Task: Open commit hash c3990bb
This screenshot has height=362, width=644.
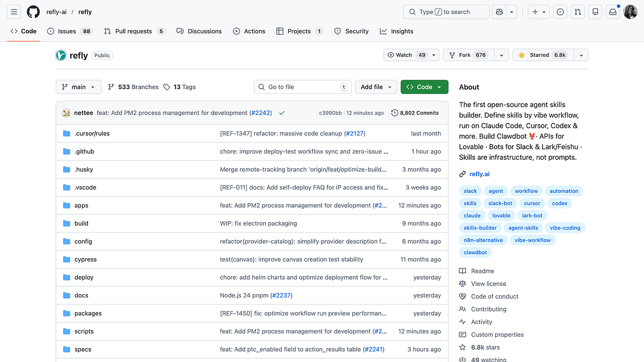Action: pos(331,113)
